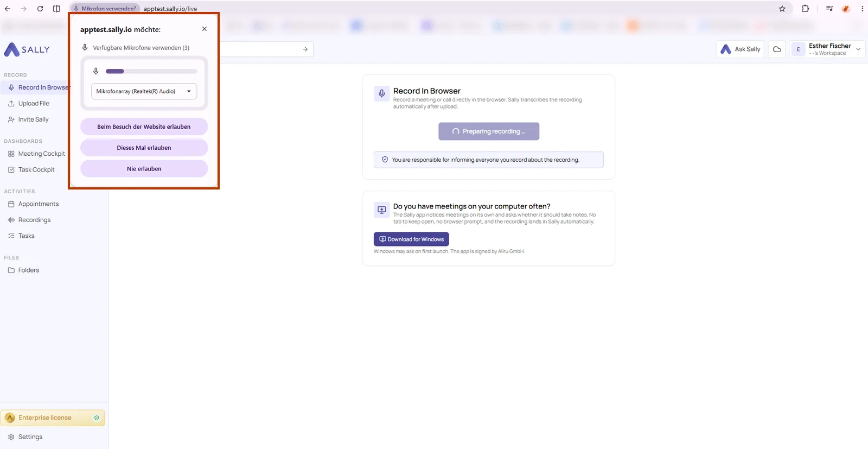Viewport: 868px width, 449px height.
Task: Reload the page with refresh icon
Action: point(40,9)
